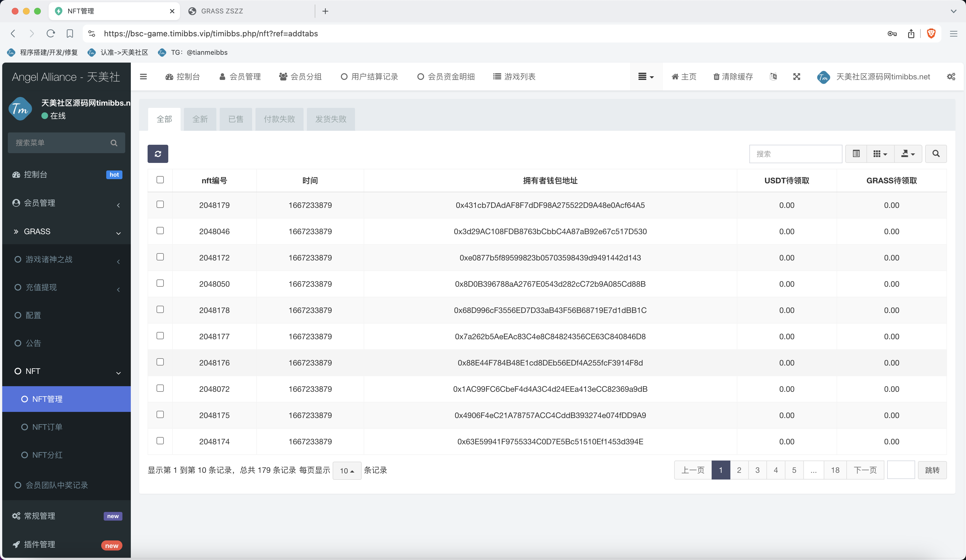Click the Brave shield icon
Screen dimensions: 966x560
tap(931, 34)
